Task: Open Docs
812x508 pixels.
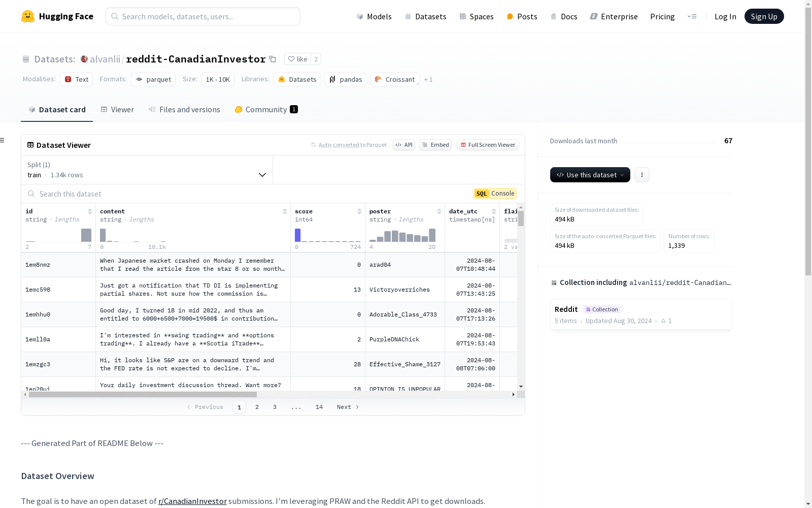Action: click(x=564, y=16)
